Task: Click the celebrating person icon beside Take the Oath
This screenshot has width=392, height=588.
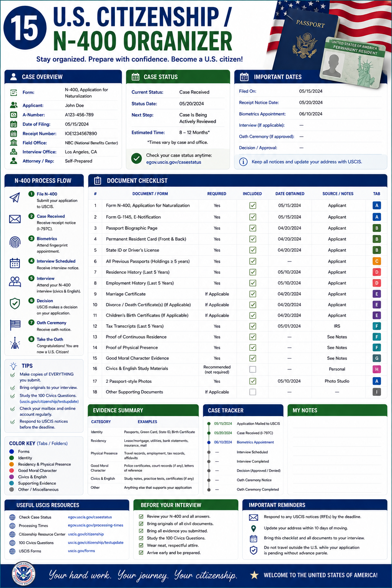Action: click(x=15, y=343)
